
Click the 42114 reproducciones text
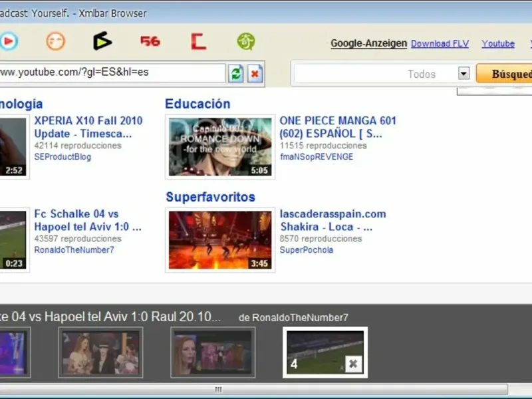point(78,146)
